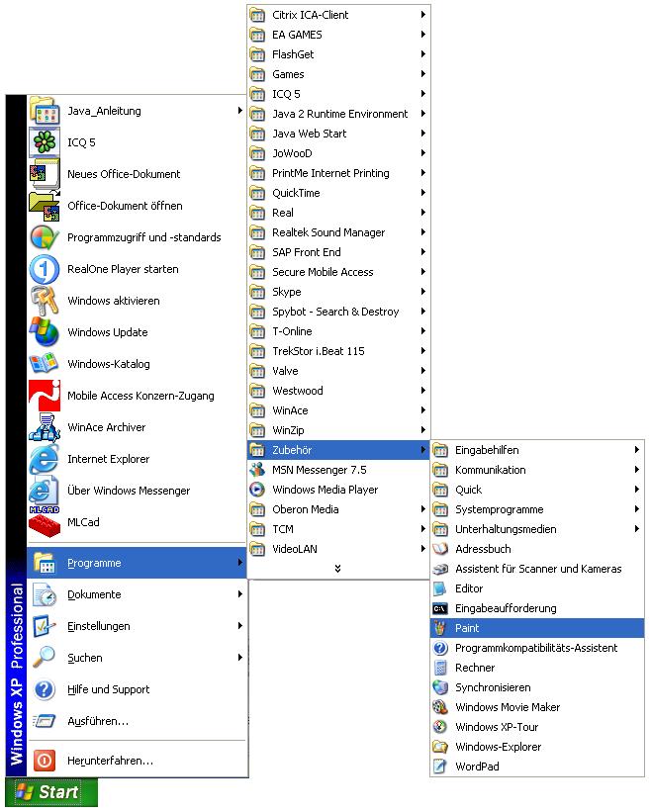The height and width of the screenshot is (812, 651).
Task: Show more programs with double chevron
Action: pos(337,569)
